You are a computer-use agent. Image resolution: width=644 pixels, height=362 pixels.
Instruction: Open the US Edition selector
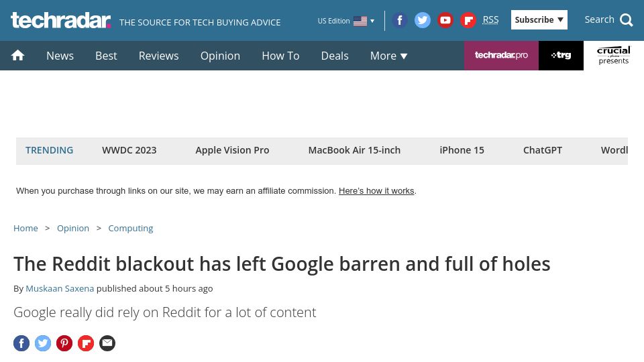coord(346,21)
